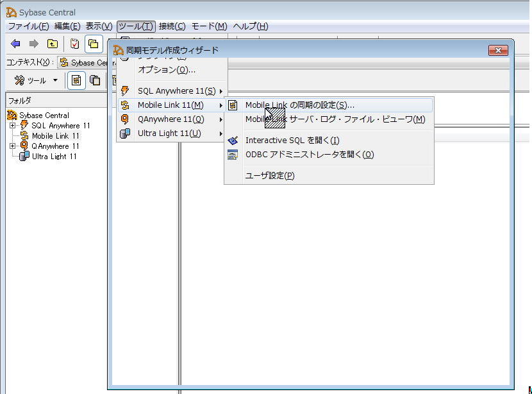532x394 pixels.
Task: Expand the SQL Anywhere 11 tree node
Action: pyautogui.click(x=12, y=126)
